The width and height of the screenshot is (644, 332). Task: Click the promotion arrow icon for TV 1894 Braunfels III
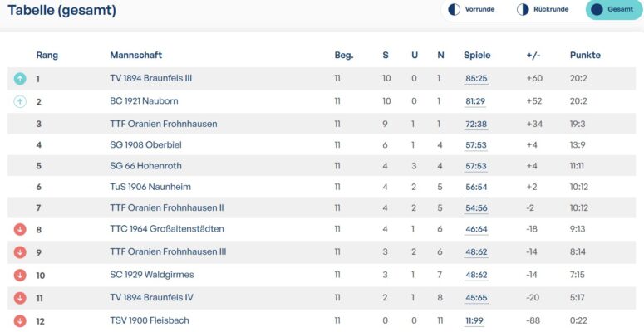click(x=20, y=79)
